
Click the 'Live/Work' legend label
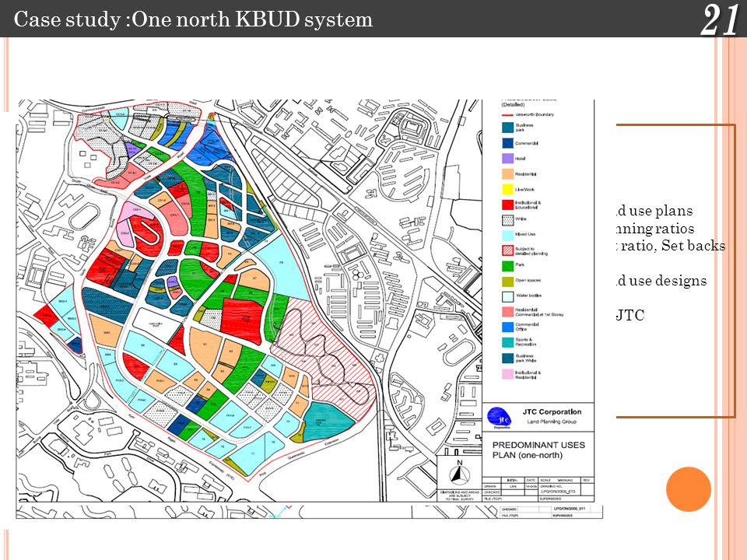point(525,190)
